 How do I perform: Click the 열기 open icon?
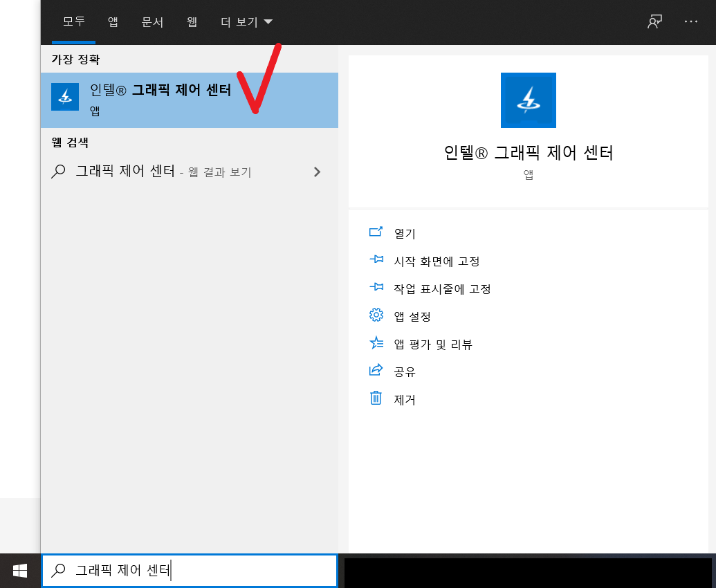(x=376, y=232)
